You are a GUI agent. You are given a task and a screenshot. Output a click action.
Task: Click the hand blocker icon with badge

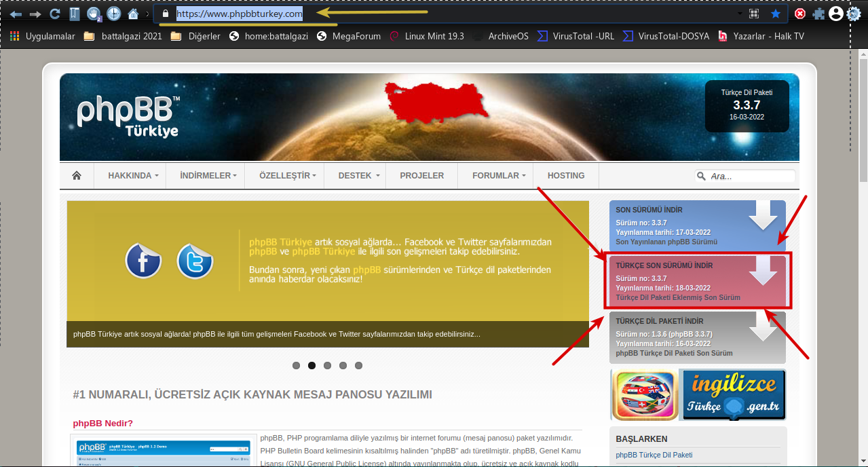[94, 14]
